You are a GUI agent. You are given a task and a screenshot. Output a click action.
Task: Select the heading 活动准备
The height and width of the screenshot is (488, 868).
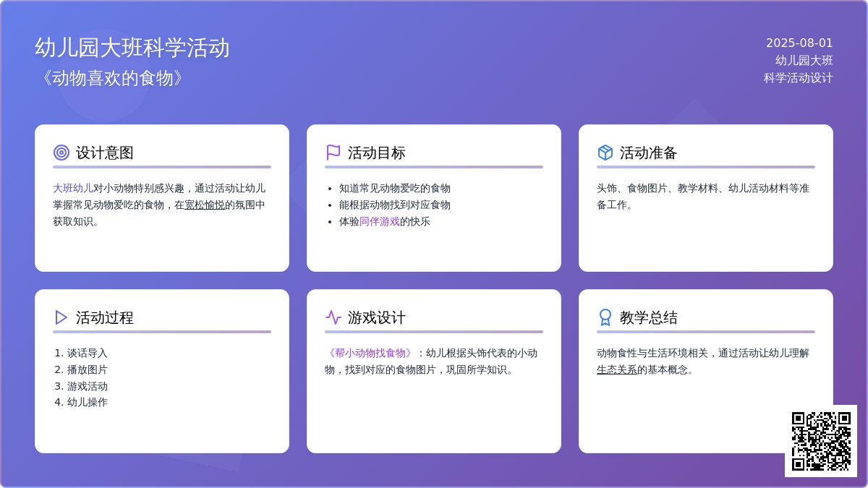point(649,153)
